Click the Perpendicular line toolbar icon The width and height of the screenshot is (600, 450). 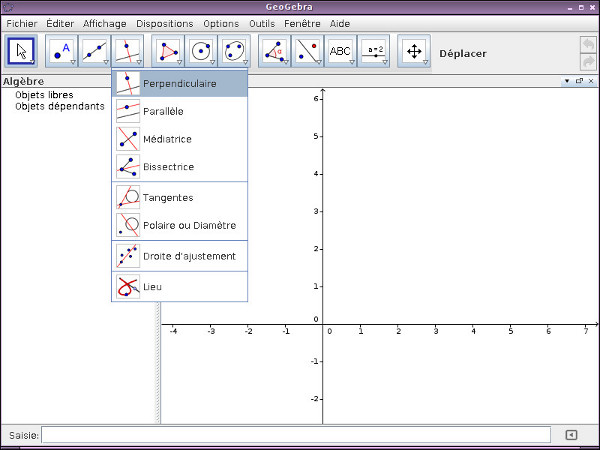[x=127, y=51]
